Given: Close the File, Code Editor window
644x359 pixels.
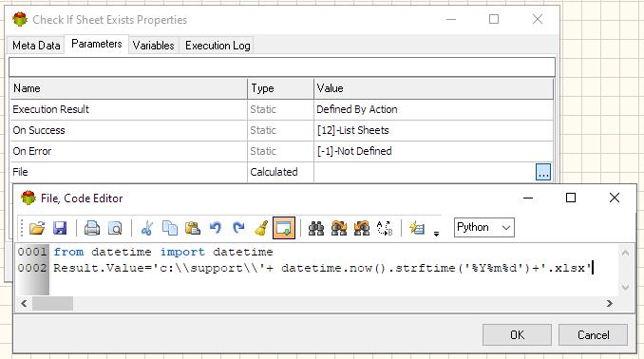Looking at the screenshot, I should coord(615,198).
